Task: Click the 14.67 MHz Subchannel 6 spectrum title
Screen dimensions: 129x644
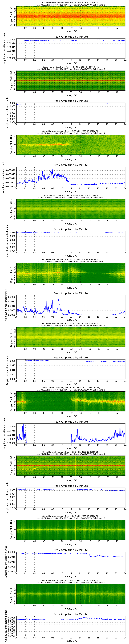Action: tap(71, 389)
